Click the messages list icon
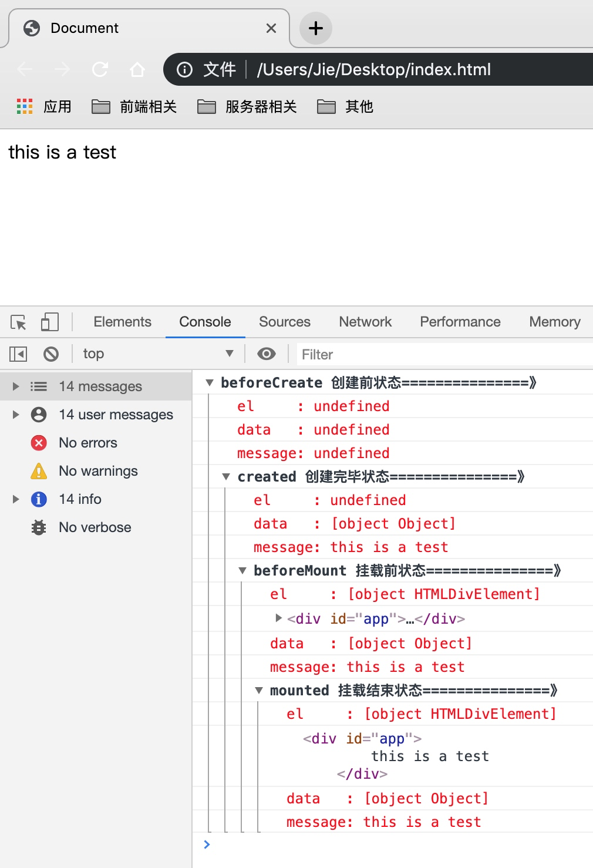The height and width of the screenshot is (868, 593). point(39,386)
